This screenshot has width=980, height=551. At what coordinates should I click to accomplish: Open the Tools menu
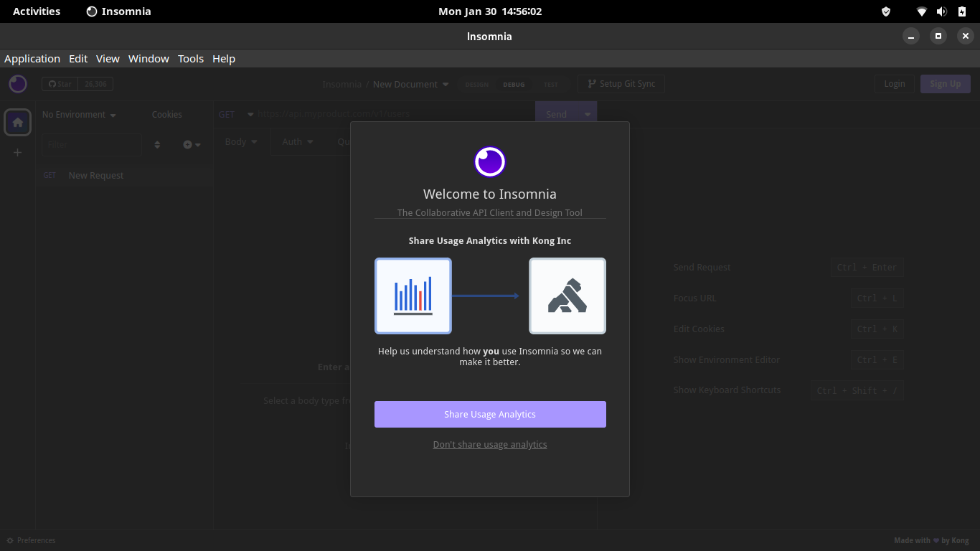click(x=190, y=59)
